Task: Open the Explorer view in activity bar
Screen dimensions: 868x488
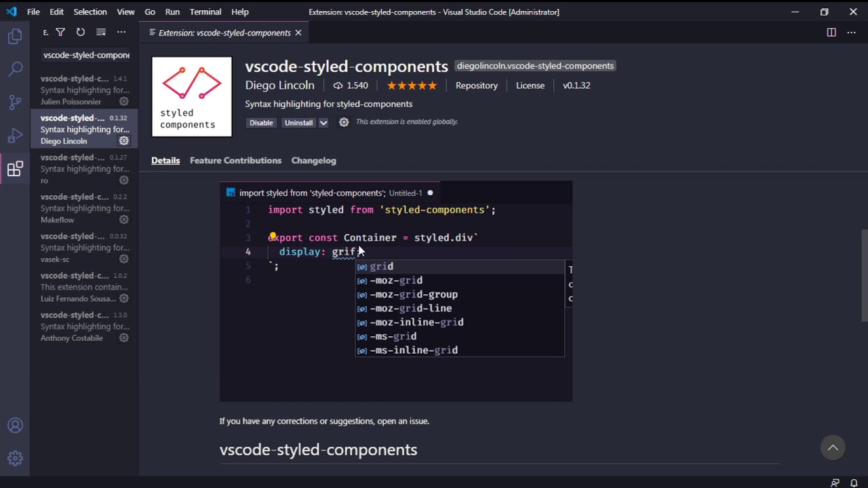Action: 15,37
